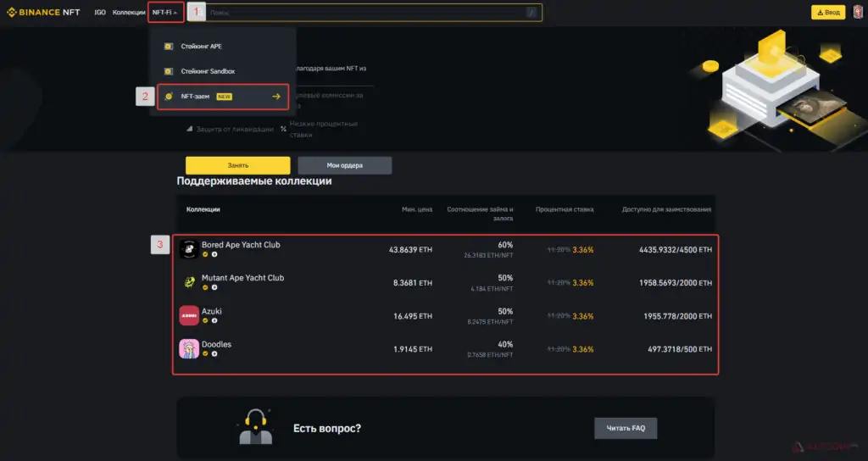This screenshot has width=868, height=461.
Task: Open the IGO menu item
Action: [100, 12]
